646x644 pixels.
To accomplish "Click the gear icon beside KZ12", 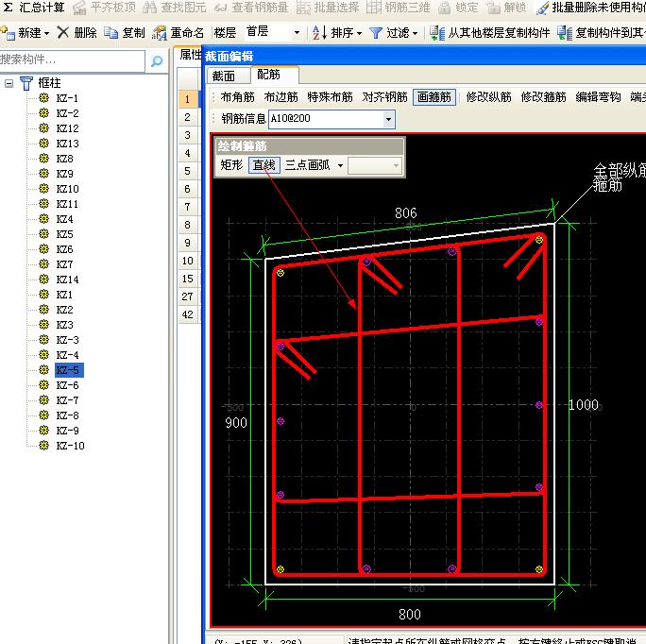I will (43, 128).
